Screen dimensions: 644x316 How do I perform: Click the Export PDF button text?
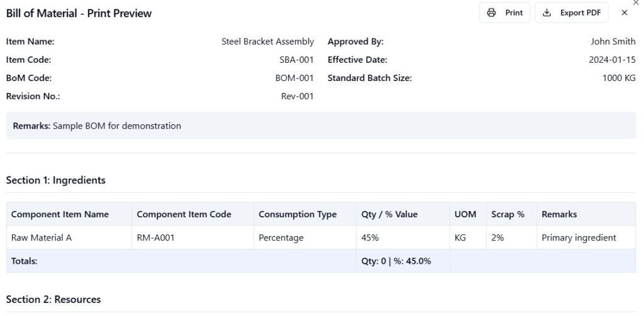580,13
